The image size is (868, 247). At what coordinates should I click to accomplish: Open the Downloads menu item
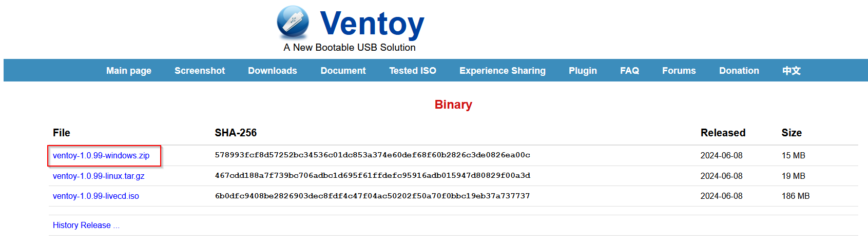pos(273,71)
